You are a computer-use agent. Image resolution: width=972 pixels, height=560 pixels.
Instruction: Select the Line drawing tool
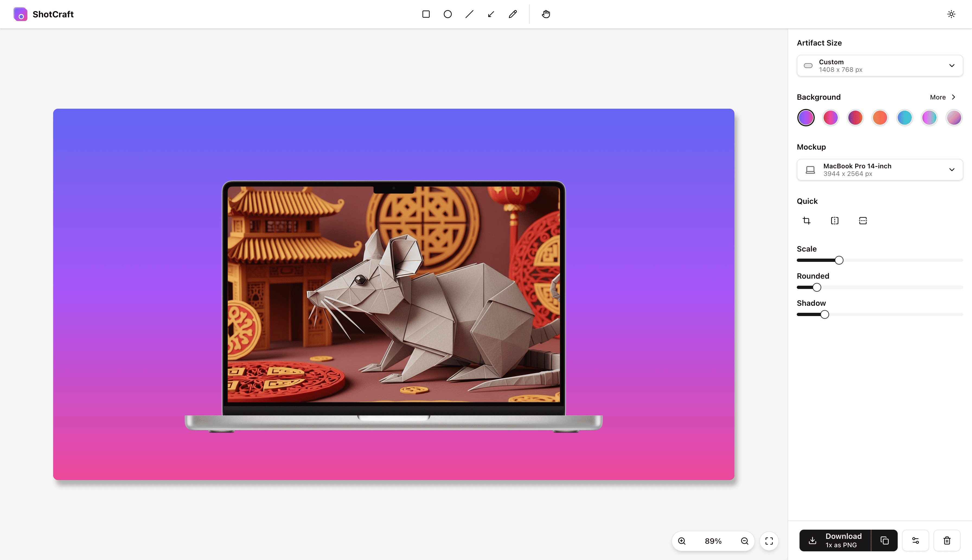pos(469,14)
